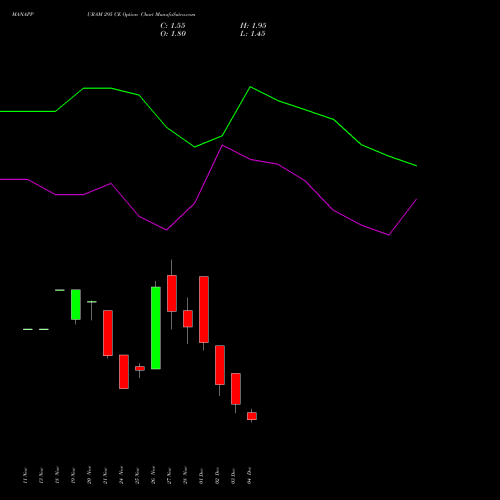
Task: Click the red candle for 27 Nov
Action: click(x=172, y=293)
